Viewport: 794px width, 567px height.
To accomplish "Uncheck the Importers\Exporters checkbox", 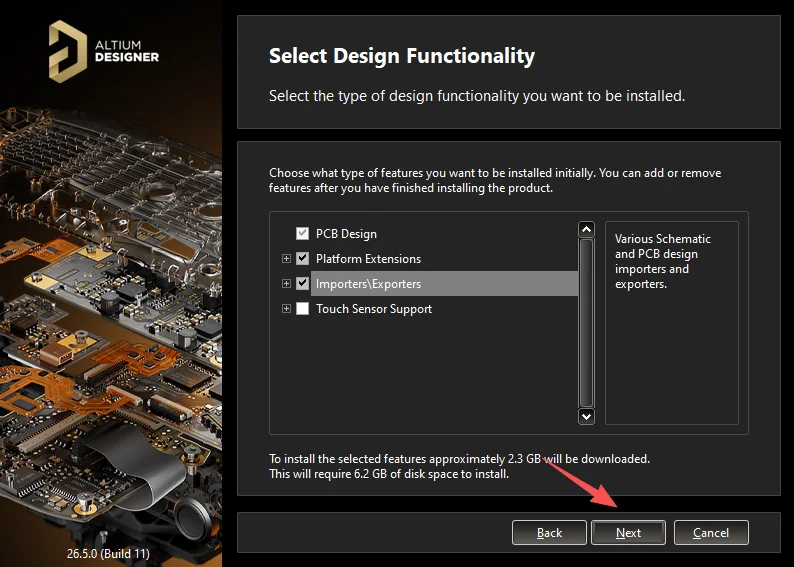I will point(302,283).
